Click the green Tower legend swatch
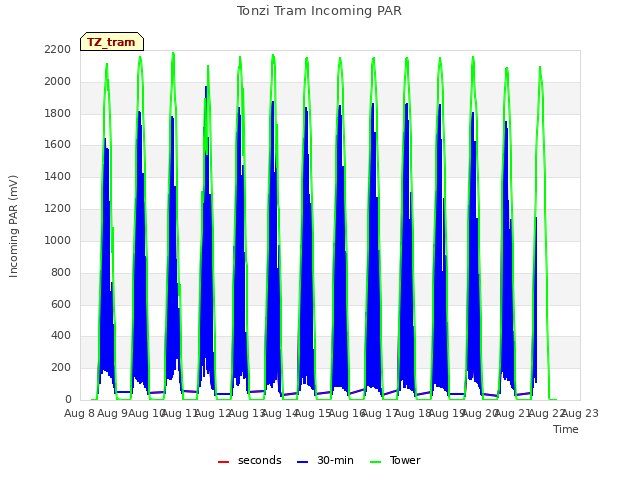This screenshot has width=640, height=480. 375,462
